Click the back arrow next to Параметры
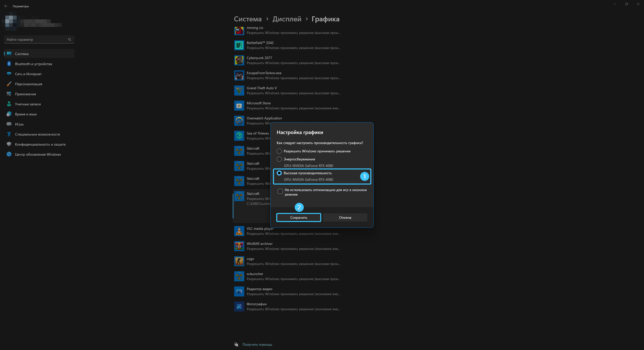644x350 pixels. (x=6, y=6)
